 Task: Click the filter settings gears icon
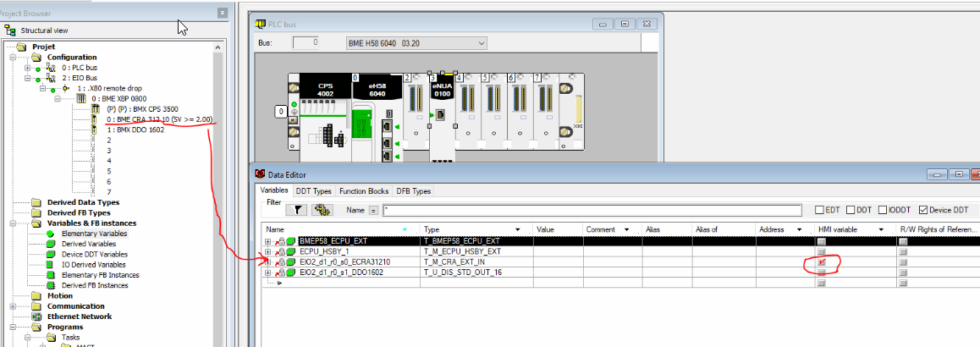322,210
